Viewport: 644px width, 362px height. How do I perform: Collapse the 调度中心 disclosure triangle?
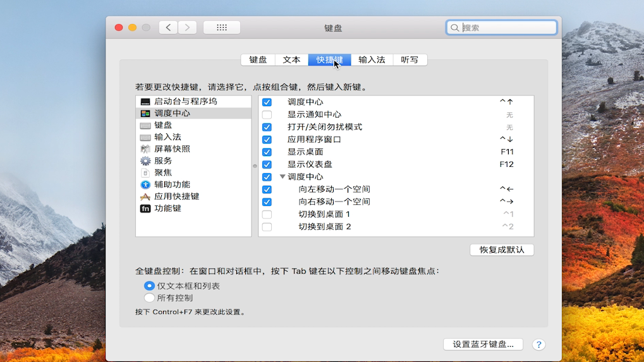click(283, 177)
